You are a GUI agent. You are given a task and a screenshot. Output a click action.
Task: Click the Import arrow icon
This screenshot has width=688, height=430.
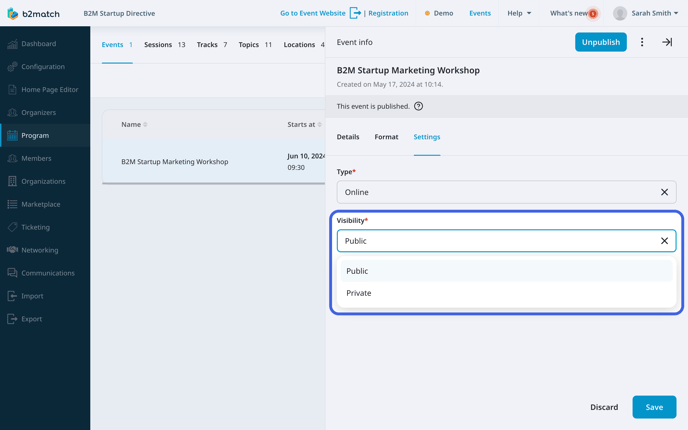[12, 296]
